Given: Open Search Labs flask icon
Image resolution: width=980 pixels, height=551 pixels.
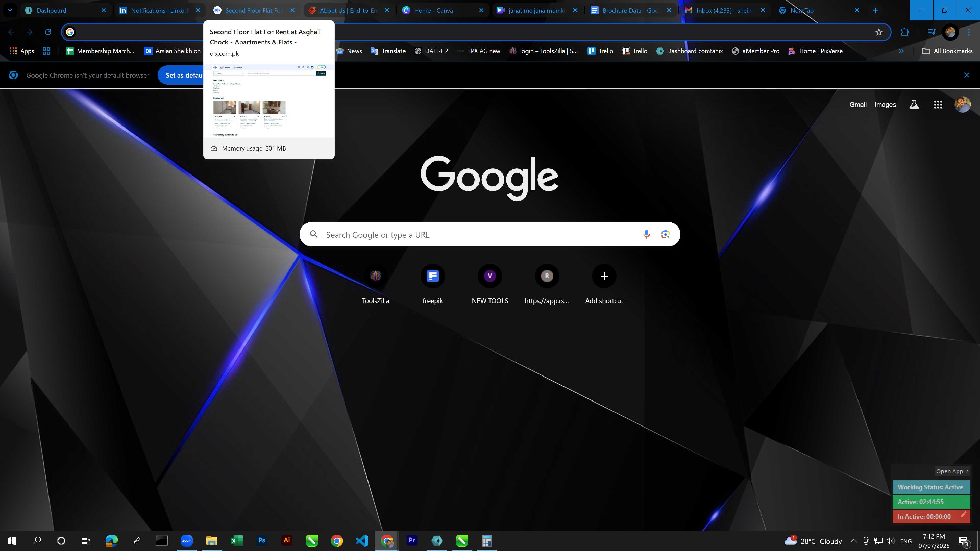Looking at the screenshot, I should tap(914, 105).
